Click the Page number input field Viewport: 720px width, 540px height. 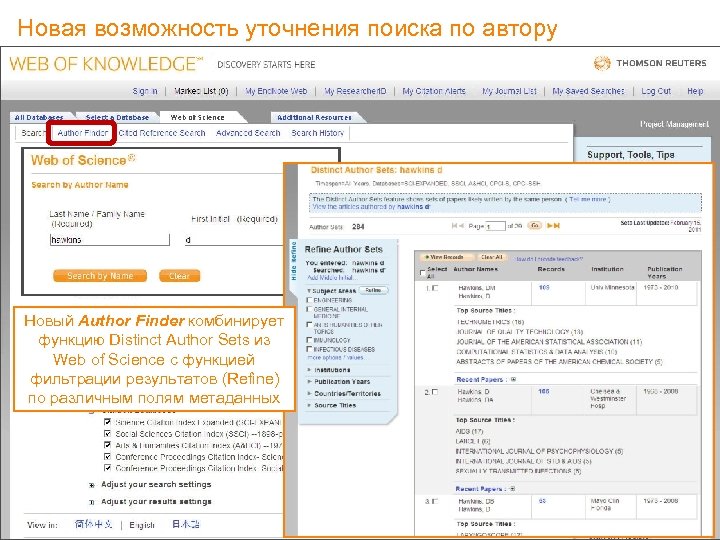pyautogui.click(x=495, y=226)
